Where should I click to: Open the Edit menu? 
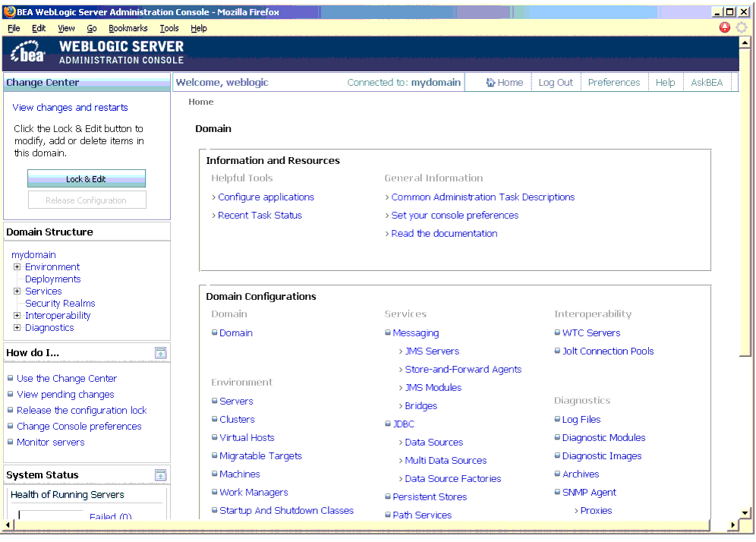(x=39, y=28)
